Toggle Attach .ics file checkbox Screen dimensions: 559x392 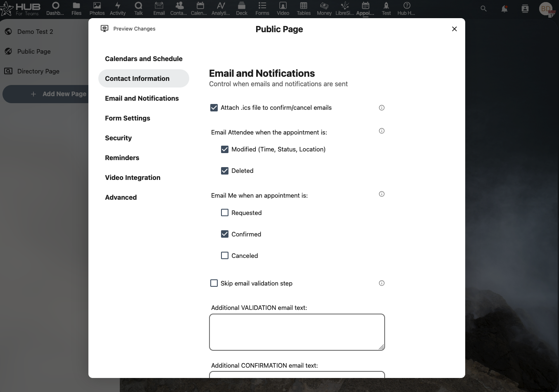click(214, 108)
